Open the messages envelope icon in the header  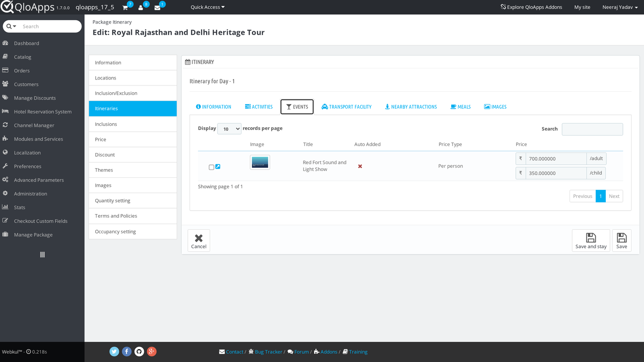[x=157, y=7]
